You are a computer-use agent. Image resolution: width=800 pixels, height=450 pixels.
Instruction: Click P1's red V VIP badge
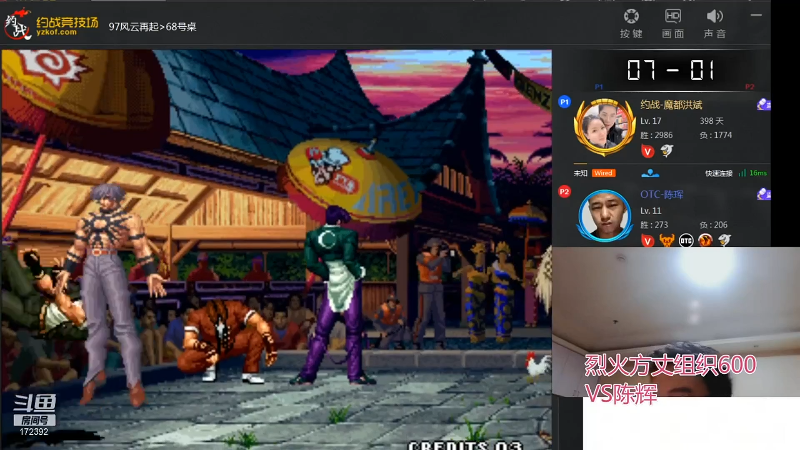[647, 151]
